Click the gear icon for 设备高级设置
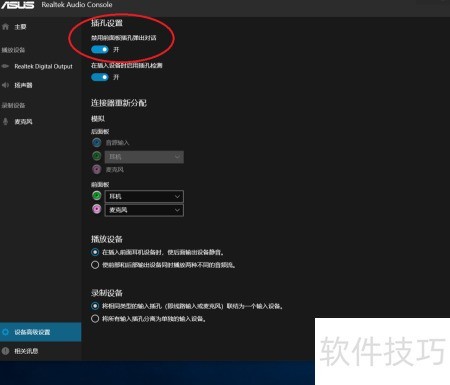 [x=5, y=332]
